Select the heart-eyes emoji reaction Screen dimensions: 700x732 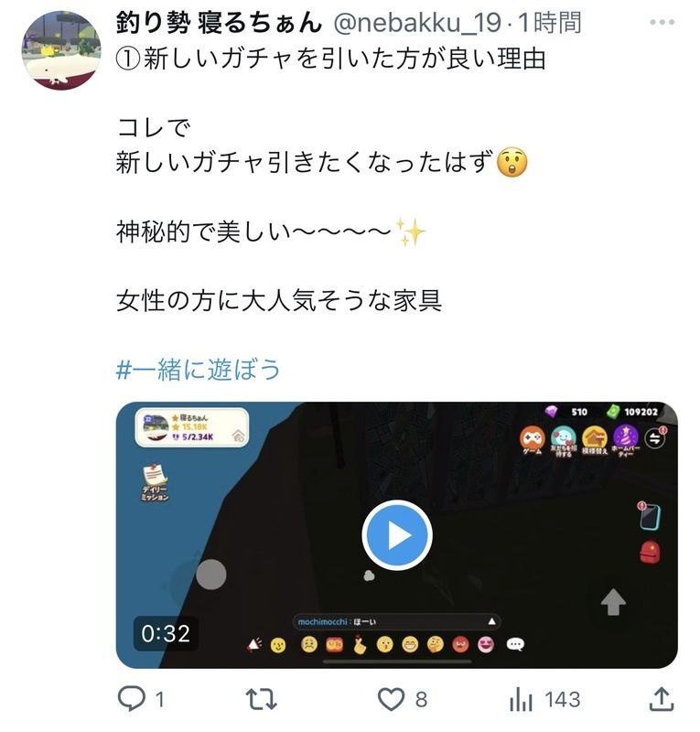click(486, 645)
